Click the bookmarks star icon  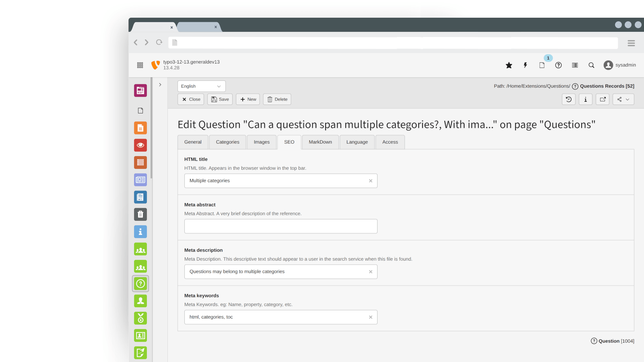(x=509, y=65)
